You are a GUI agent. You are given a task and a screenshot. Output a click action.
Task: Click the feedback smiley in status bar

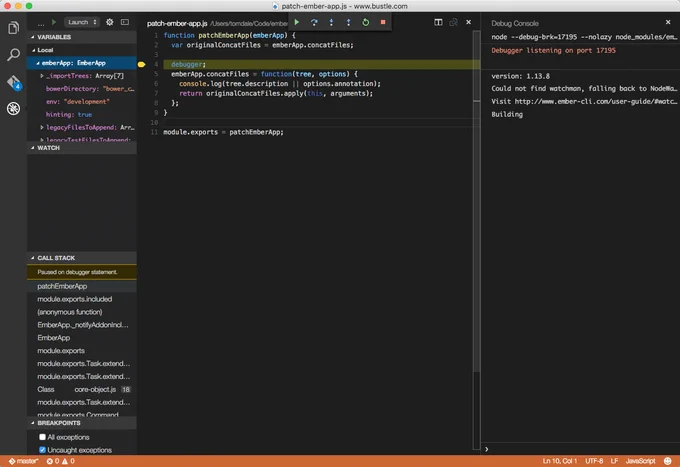click(668, 461)
